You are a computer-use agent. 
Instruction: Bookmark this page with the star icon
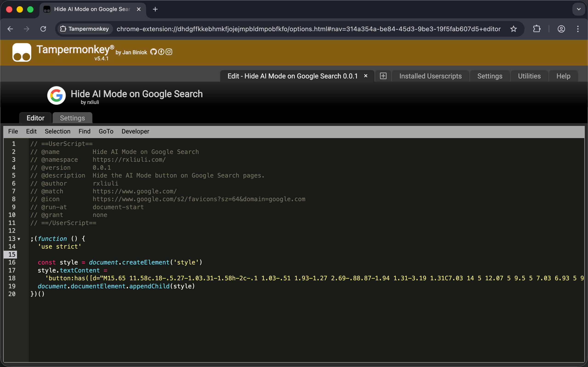click(513, 29)
